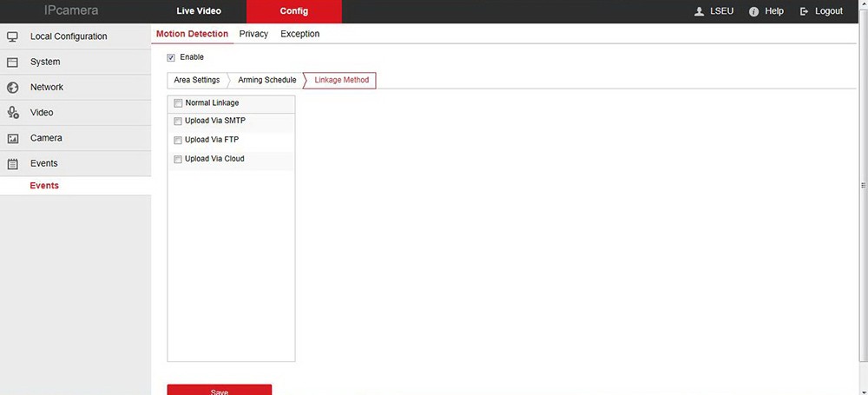868x395 pixels.
Task: Enable Upload Via Cloud checkbox
Action: tap(178, 160)
